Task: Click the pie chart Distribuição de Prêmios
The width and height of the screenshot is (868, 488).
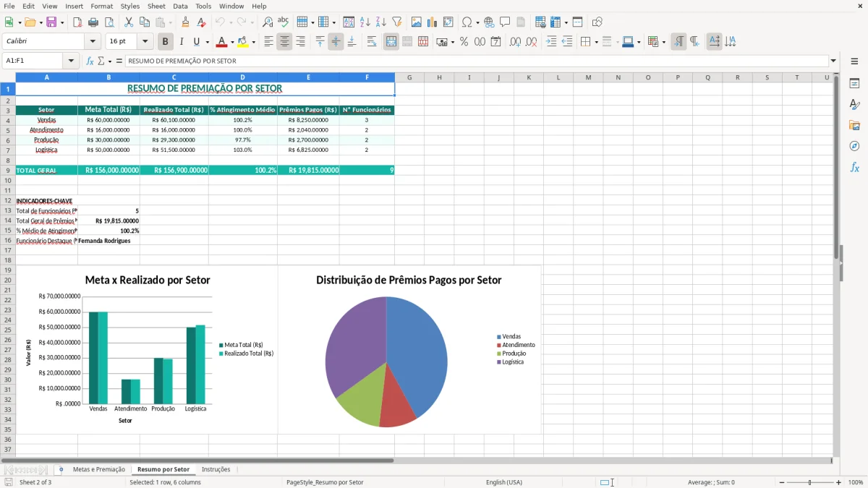Action: tap(386, 361)
